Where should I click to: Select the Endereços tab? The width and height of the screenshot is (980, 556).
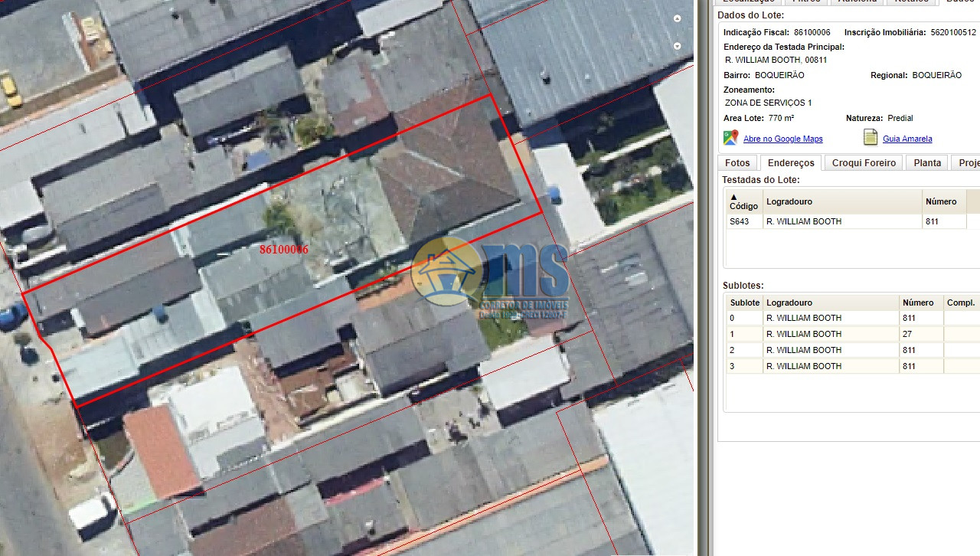click(791, 163)
